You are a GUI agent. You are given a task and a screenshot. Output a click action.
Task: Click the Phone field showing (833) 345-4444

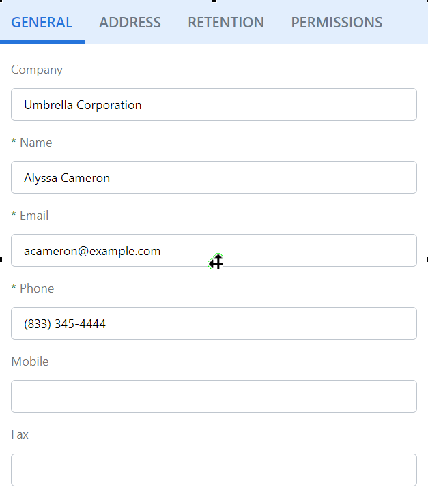point(214,323)
